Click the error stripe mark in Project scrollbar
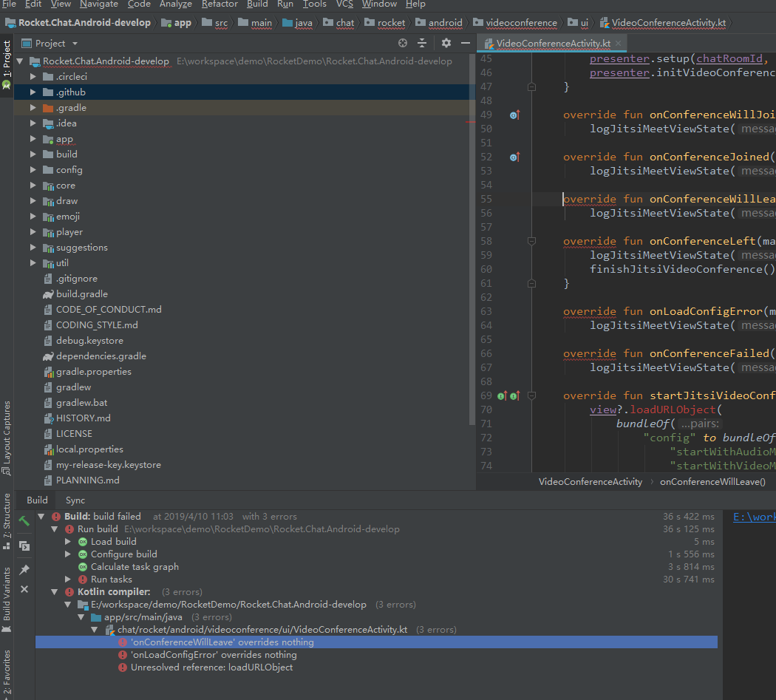This screenshot has width=776, height=700. tap(471, 122)
